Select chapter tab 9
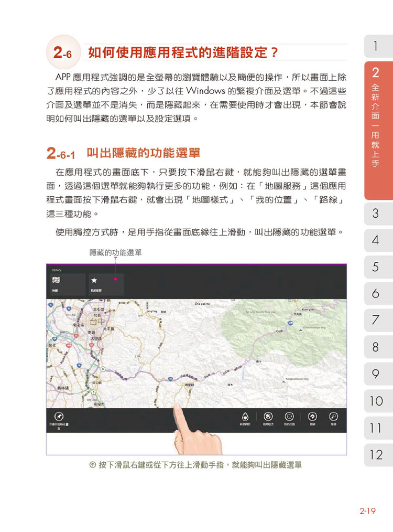Screen dimensions: 393x532 click(x=378, y=374)
